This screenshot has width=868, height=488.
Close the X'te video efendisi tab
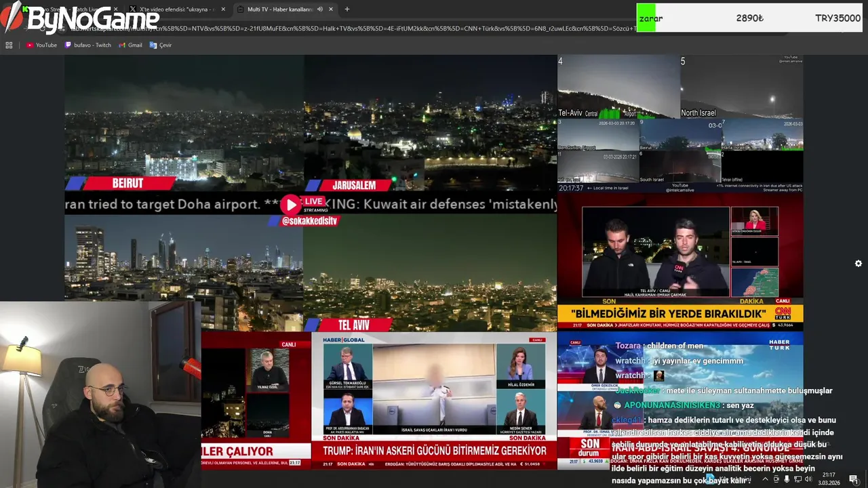pyautogui.click(x=223, y=9)
